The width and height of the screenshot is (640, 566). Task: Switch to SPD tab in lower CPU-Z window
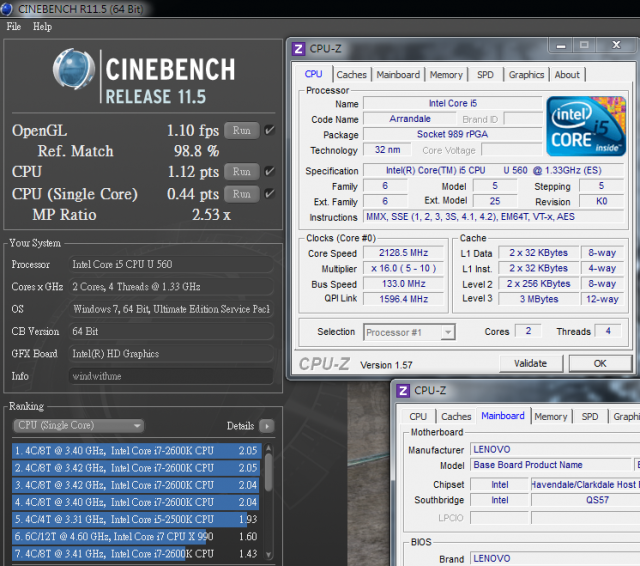pyautogui.click(x=590, y=417)
